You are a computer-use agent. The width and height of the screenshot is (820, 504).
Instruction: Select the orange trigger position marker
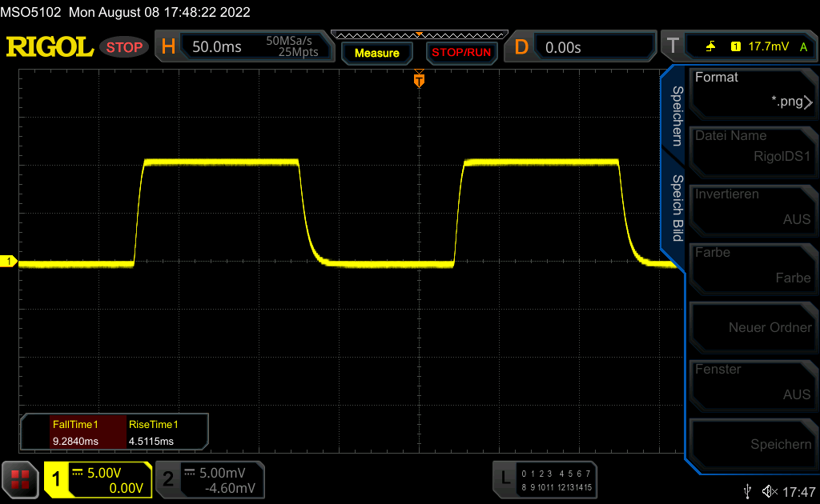(x=418, y=81)
